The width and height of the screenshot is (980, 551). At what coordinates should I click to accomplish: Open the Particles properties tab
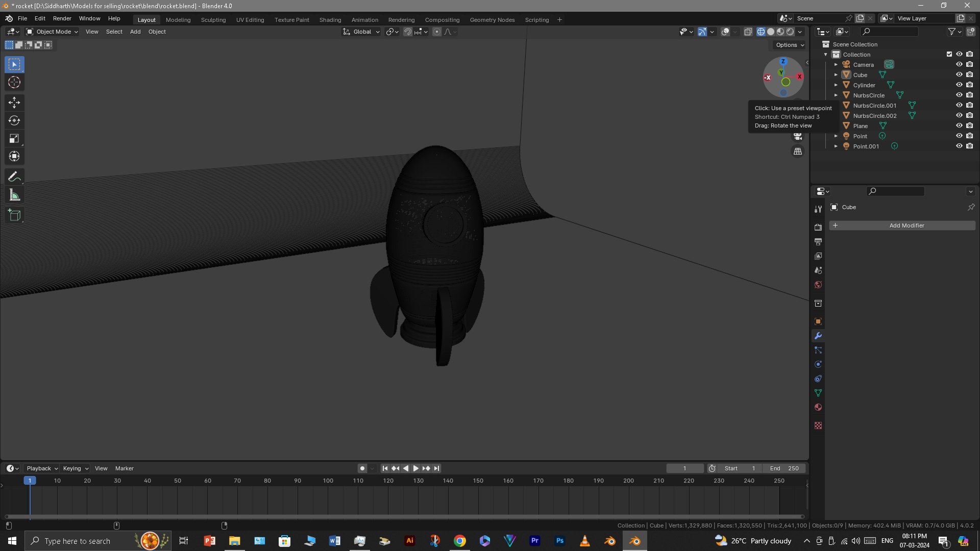818,350
